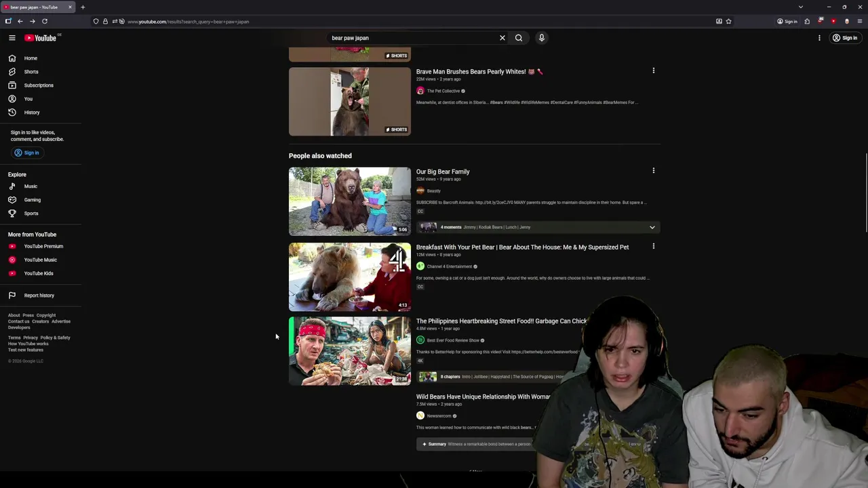Clear the search box with X

[x=502, y=38]
